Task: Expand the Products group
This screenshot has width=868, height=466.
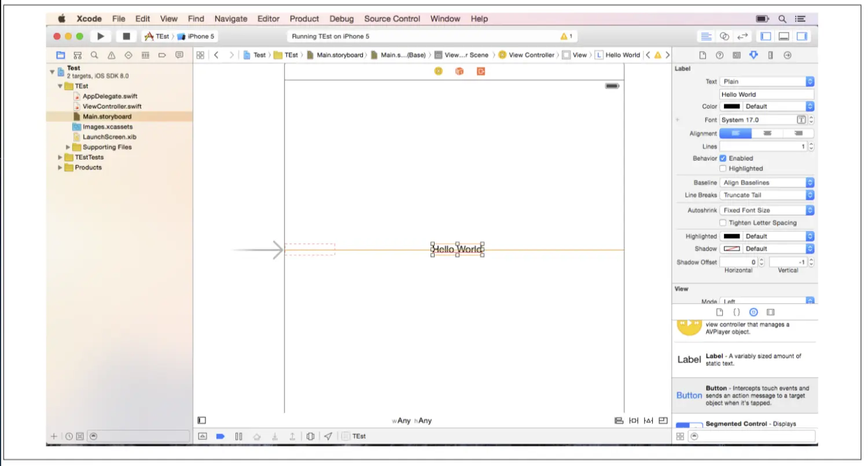Action: click(60, 168)
